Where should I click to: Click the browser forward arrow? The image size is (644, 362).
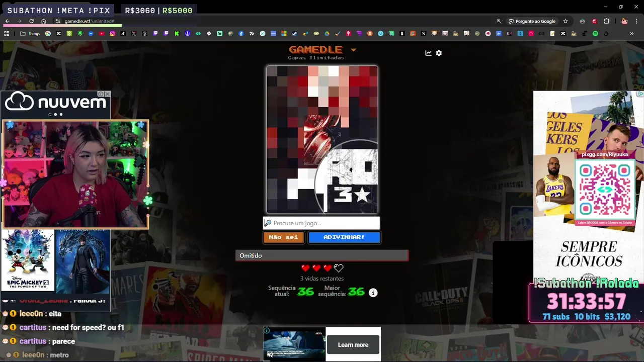pyautogui.click(x=19, y=21)
